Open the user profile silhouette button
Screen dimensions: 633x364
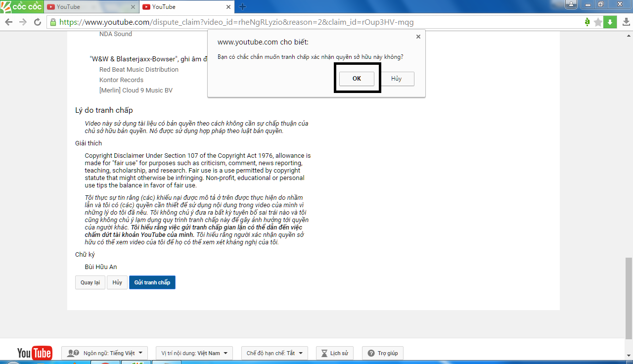click(x=572, y=4)
